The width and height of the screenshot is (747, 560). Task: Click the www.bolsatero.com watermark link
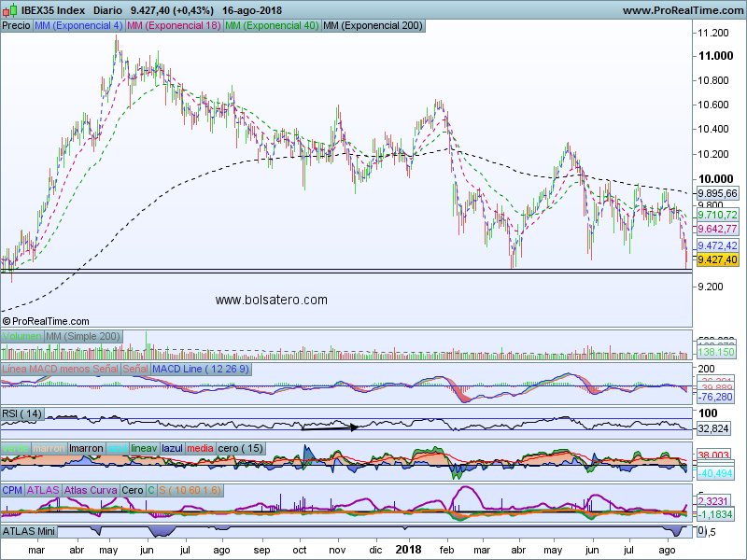coord(272,300)
